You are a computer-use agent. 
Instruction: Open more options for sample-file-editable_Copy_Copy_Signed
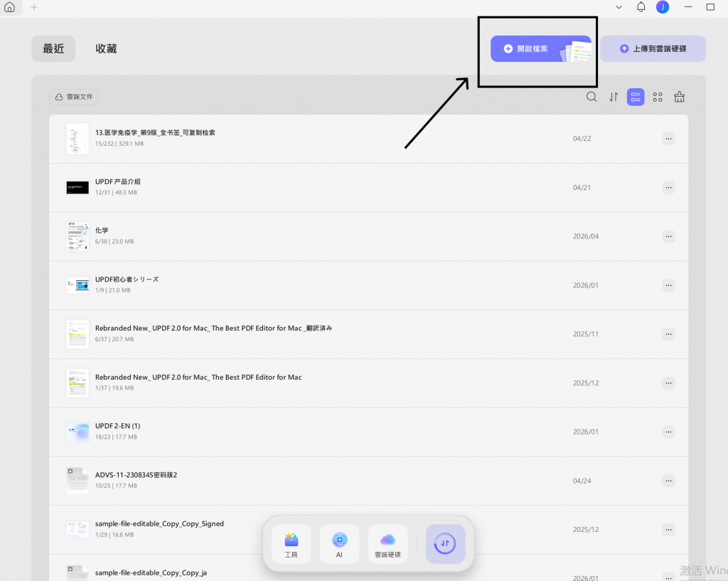tap(668, 530)
